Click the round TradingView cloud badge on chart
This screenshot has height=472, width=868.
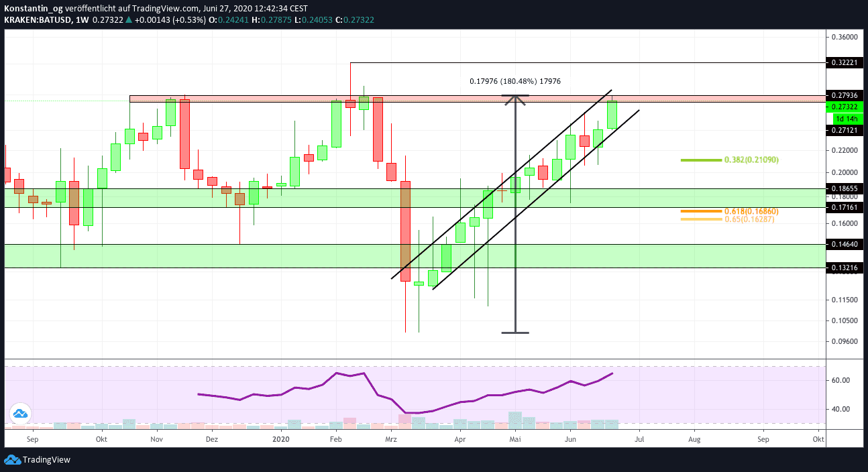coord(19,414)
